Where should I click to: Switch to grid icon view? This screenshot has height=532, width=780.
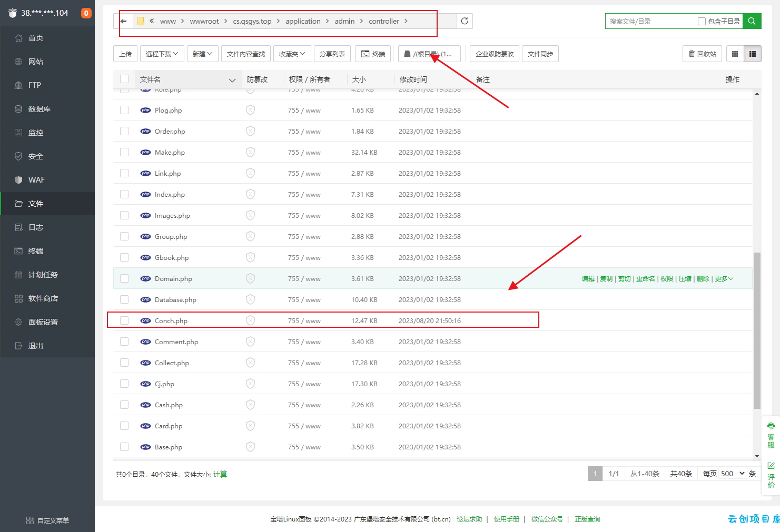coord(735,54)
